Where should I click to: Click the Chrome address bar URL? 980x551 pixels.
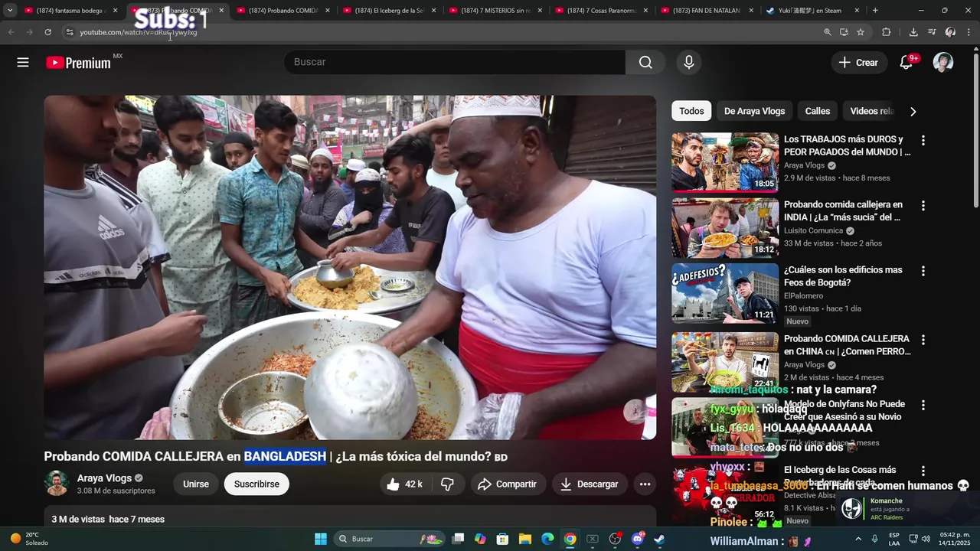(139, 32)
